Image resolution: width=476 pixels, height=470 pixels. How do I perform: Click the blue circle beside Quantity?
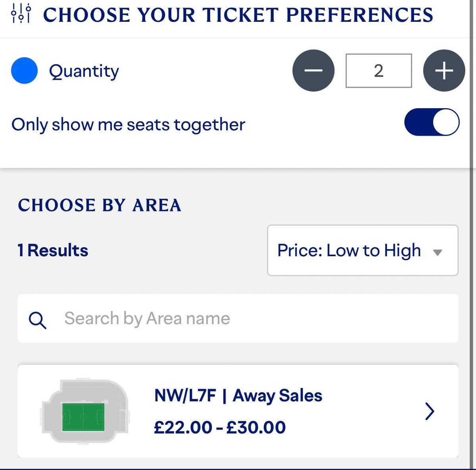coord(24,71)
